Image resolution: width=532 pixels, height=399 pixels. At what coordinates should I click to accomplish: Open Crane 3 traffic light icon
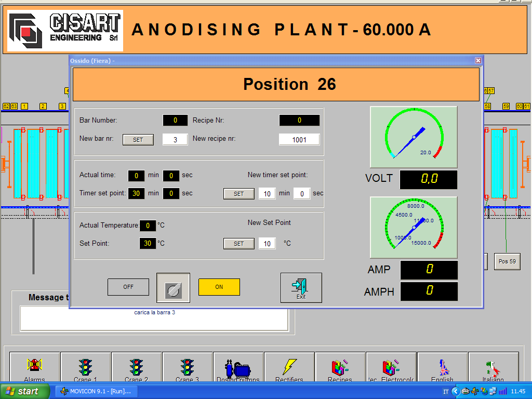coord(187,367)
